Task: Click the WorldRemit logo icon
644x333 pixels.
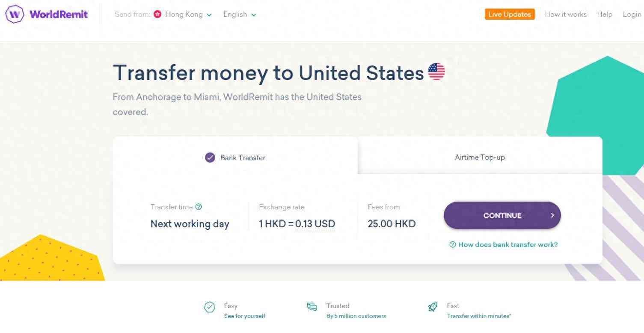Action: click(x=15, y=14)
